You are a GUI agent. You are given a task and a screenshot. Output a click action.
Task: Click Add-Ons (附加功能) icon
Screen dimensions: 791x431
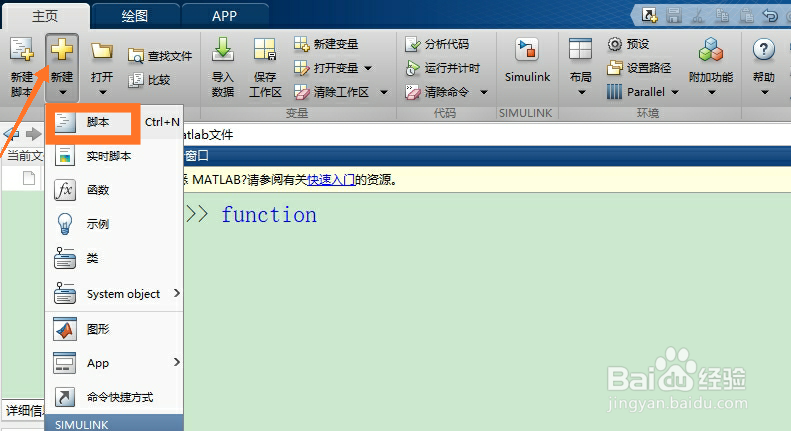click(711, 50)
